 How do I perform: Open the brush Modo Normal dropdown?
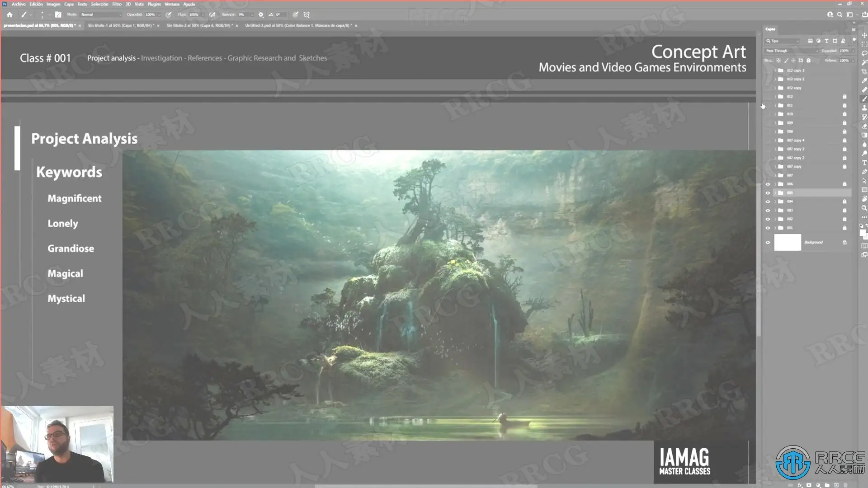click(101, 14)
